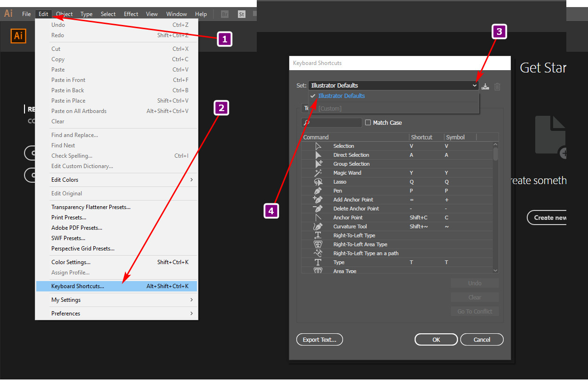Viewport: 588px width, 387px height.
Task: Open the Effect menu
Action: click(x=131, y=14)
